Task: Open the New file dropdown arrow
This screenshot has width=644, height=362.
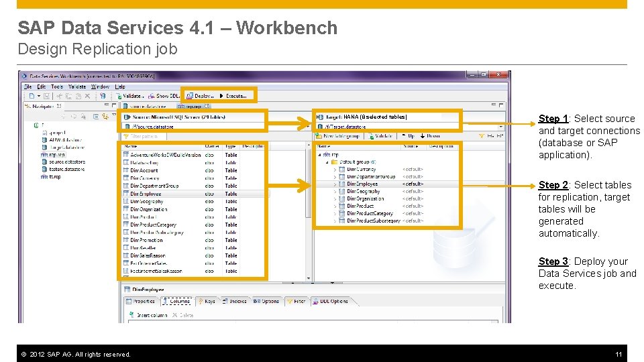Action: click(39, 96)
